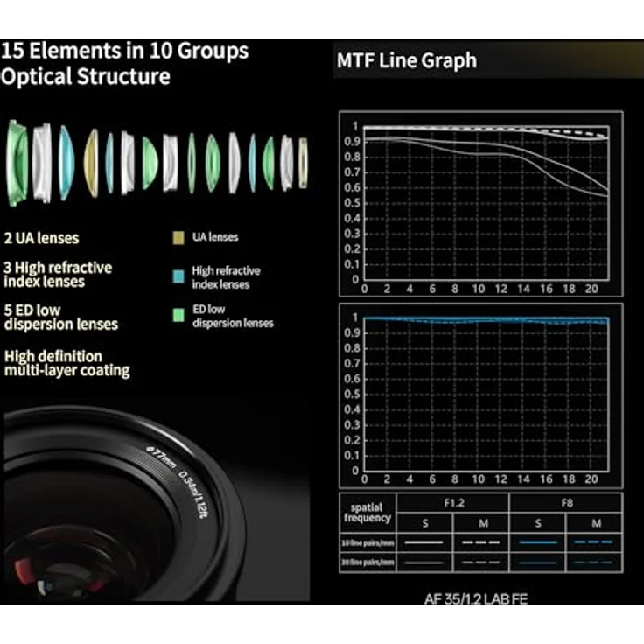Select the "3 High refractive index lenses" text
This screenshot has height=644, width=644.
pyautogui.click(x=58, y=275)
